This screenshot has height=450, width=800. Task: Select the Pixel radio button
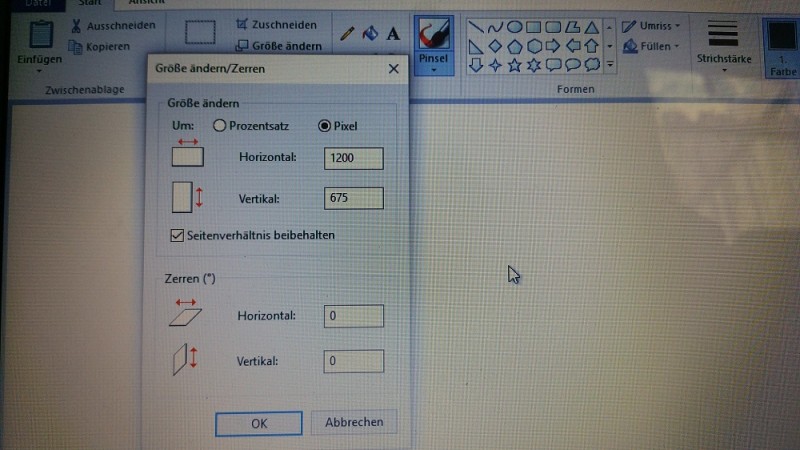(x=324, y=126)
